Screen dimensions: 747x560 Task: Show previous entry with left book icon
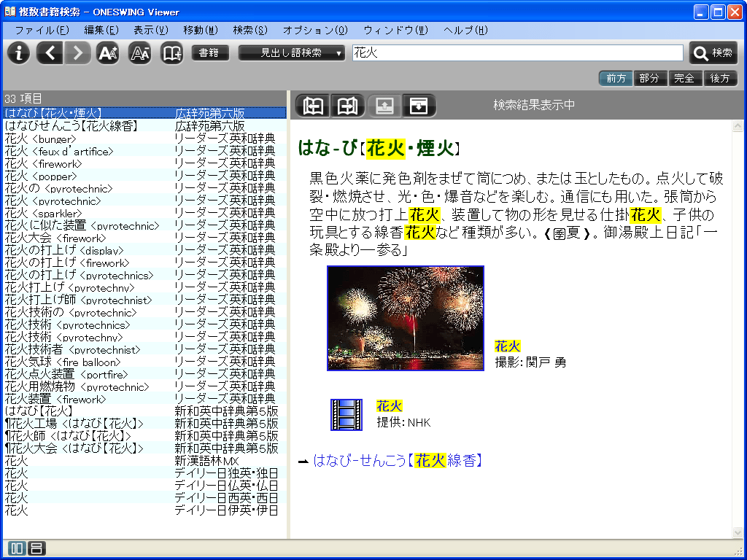pos(312,106)
